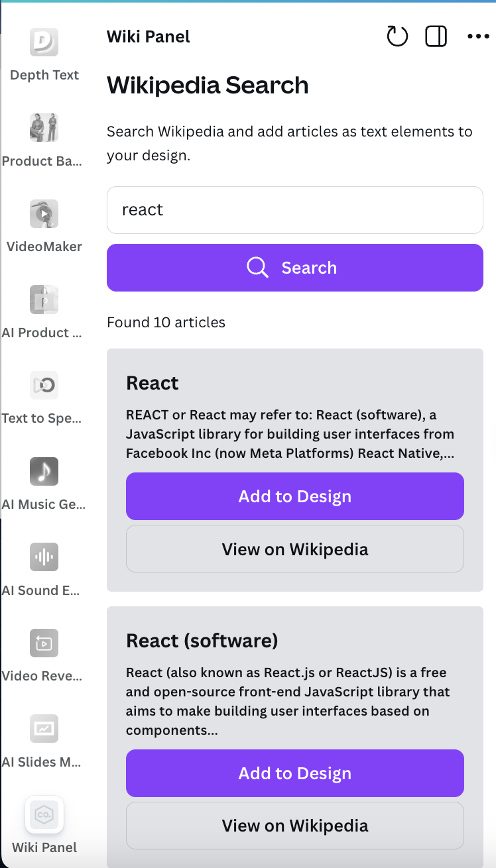Click the 'Wiki Panel' sidebar label
Screen dimensions: 496x868
click(44, 847)
